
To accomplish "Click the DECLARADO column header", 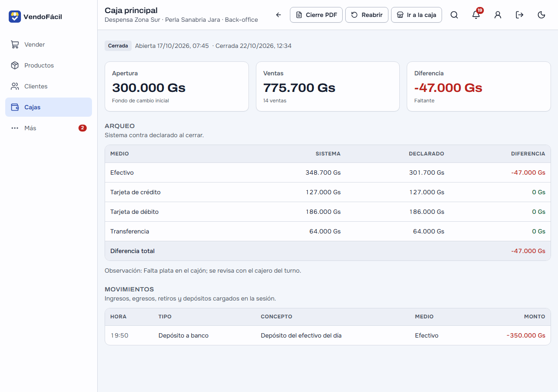I will [x=426, y=154].
